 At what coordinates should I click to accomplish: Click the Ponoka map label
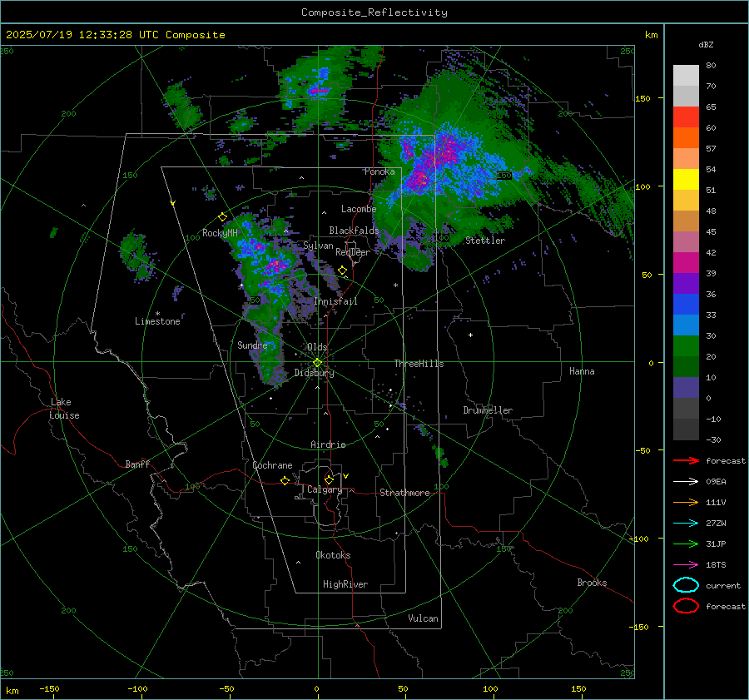pyautogui.click(x=379, y=171)
